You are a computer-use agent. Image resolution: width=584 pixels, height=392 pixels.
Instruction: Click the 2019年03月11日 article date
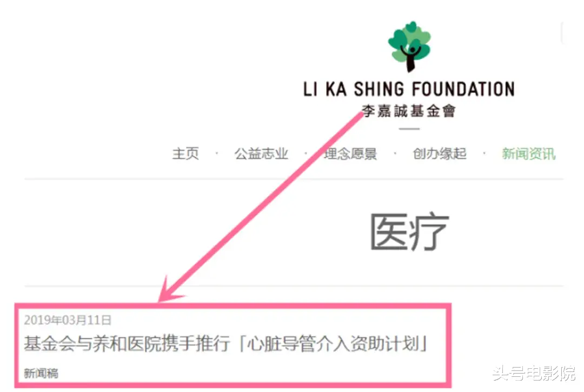pos(68,320)
